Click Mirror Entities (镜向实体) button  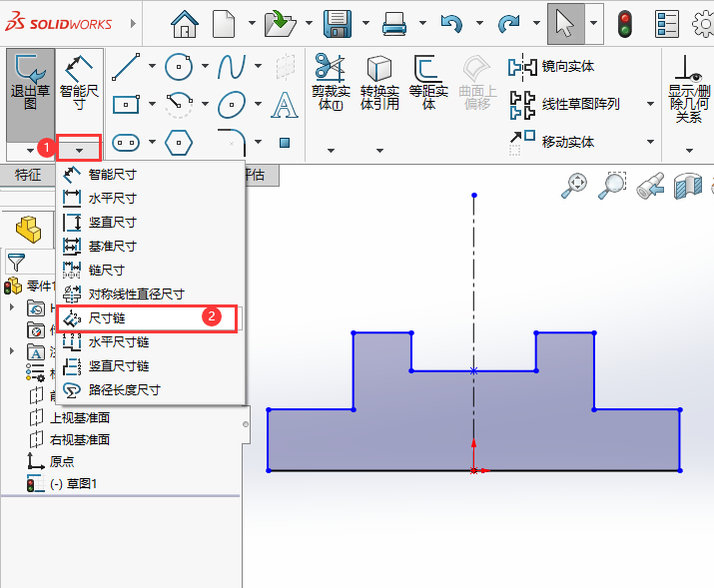pyautogui.click(x=552, y=67)
